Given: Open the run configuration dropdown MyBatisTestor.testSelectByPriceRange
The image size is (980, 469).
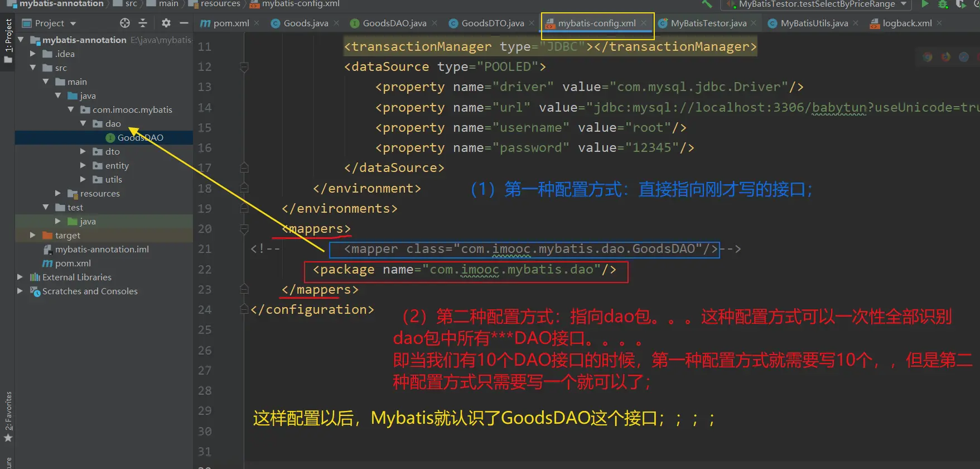Looking at the screenshot, I should click(817, 4).
